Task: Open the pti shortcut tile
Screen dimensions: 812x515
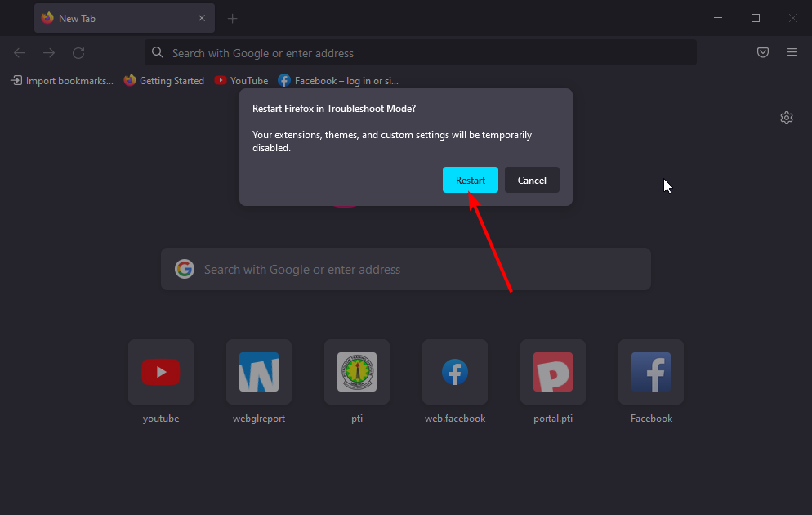Action: click(356, 372)
